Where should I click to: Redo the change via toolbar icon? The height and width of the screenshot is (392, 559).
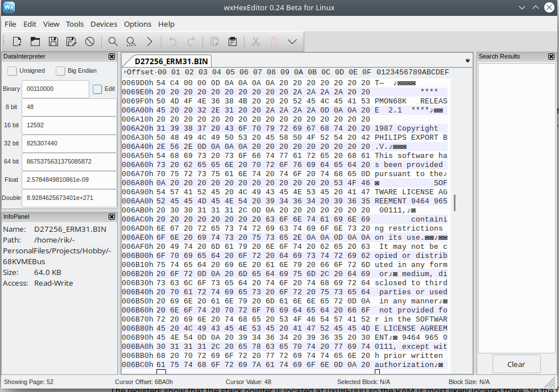(191, 41)
